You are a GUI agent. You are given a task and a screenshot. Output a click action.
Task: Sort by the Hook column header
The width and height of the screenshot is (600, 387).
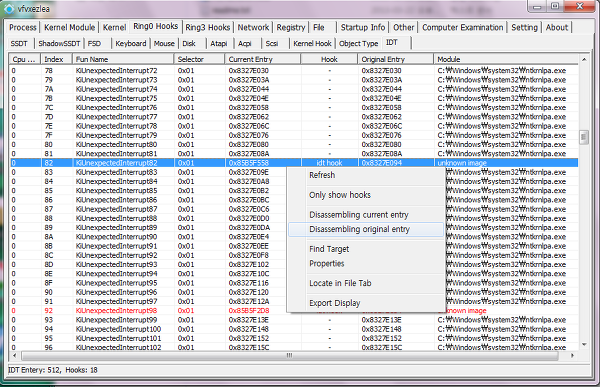[x=329, y=59]
